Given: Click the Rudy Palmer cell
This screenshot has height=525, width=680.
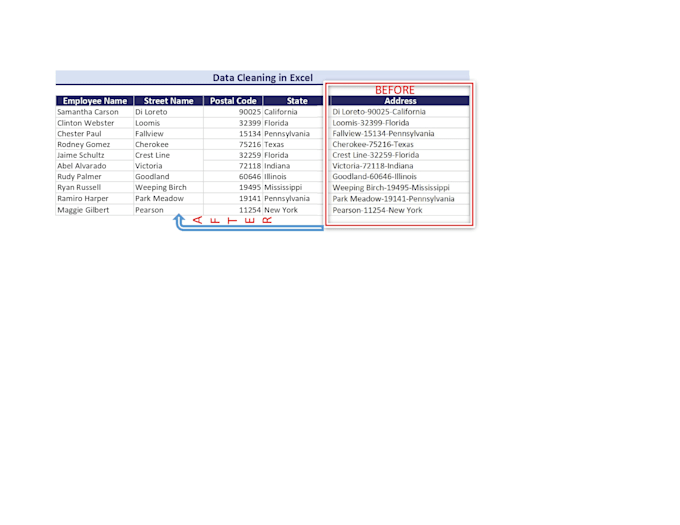Looking at the screenshot, I should click(95, 176).
